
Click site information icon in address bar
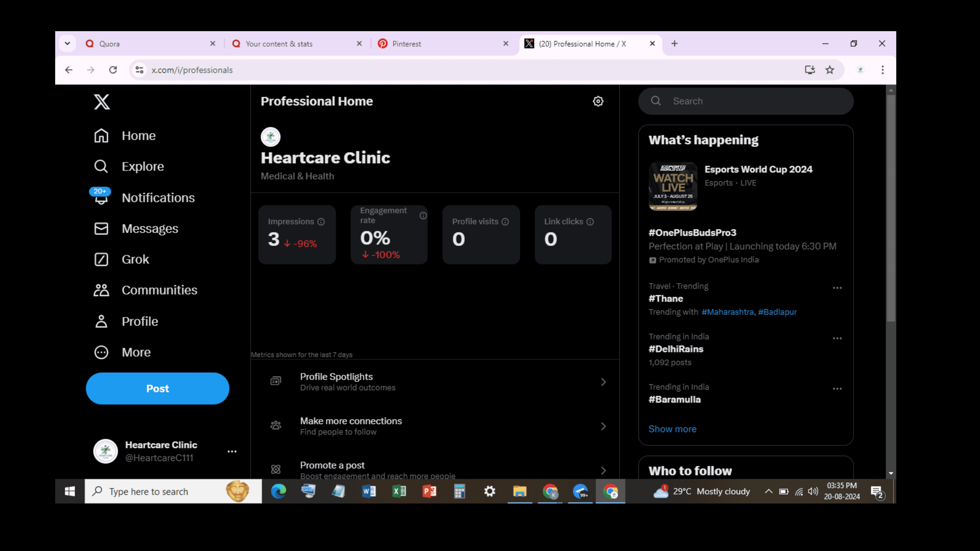click(139, 70)
